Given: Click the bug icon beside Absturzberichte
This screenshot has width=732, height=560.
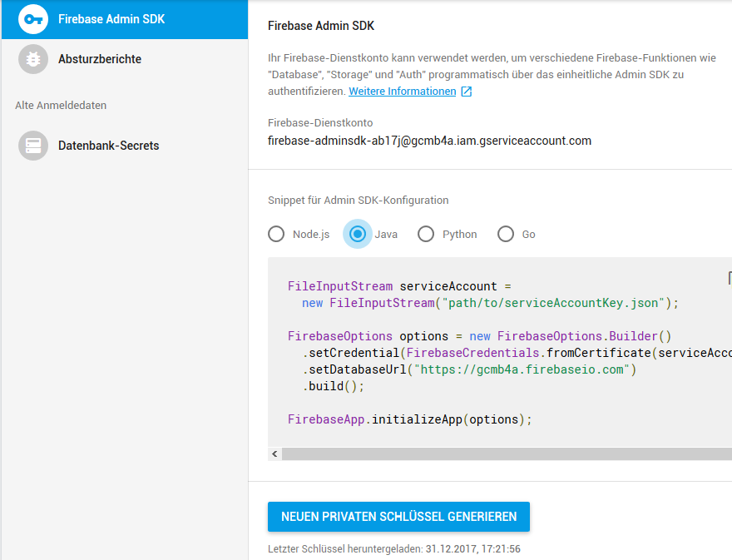Looking at the screenshot, I should point(33,59).
